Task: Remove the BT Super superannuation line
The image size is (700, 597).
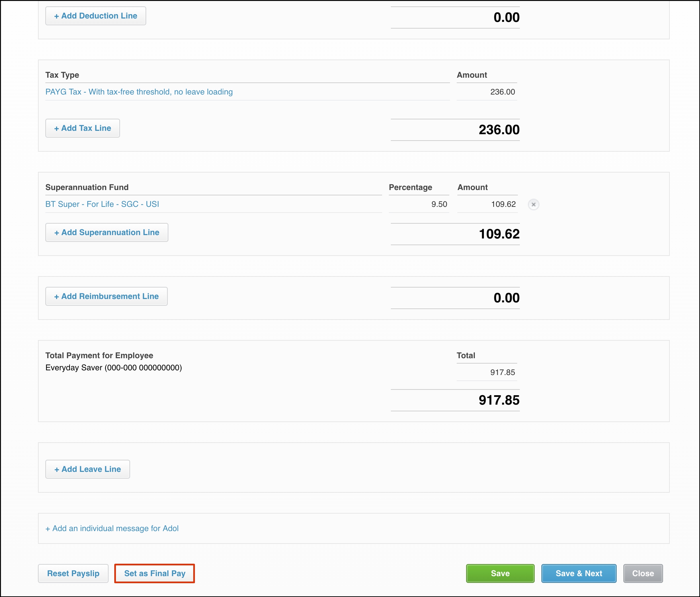Action: (x=533, y=204)
